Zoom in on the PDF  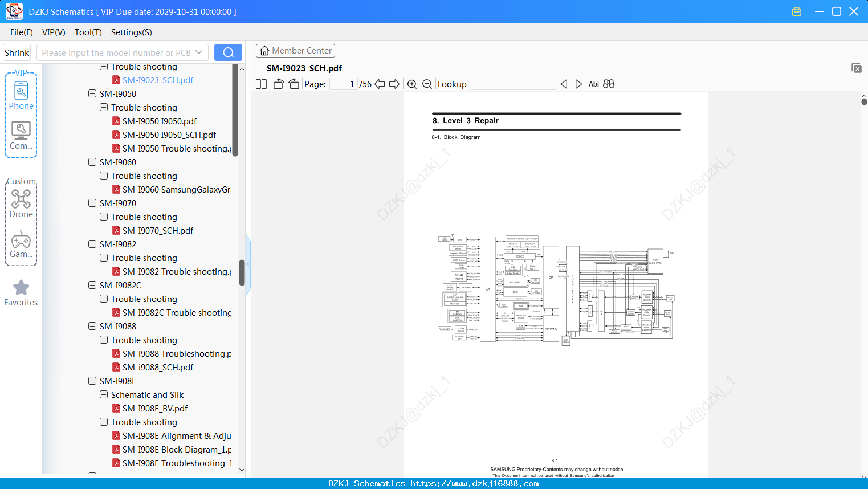pos(412,84)
